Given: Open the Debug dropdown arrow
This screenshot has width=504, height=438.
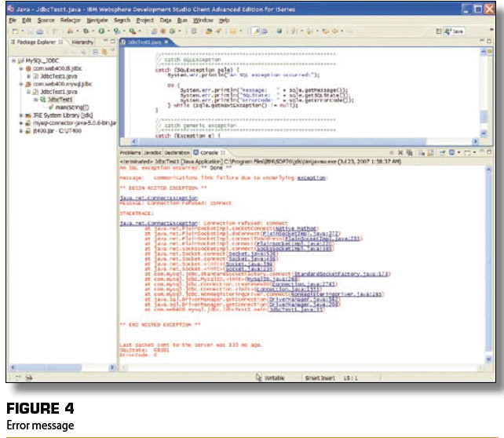Looking at the screenshot, I should point(93,31).
